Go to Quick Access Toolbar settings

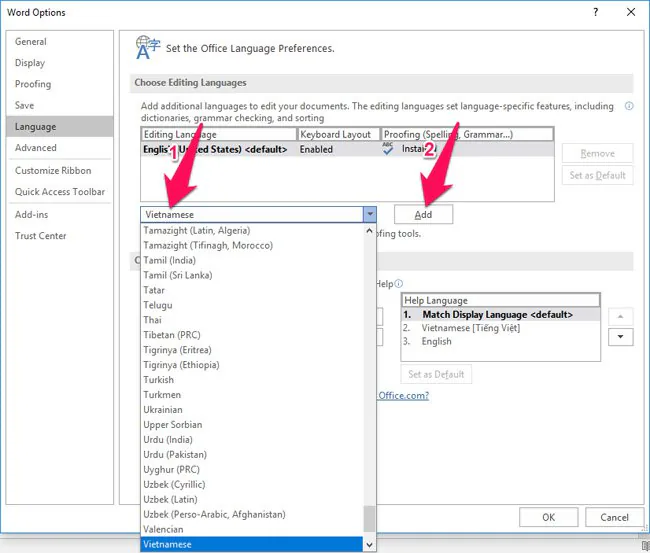point(60,192)
